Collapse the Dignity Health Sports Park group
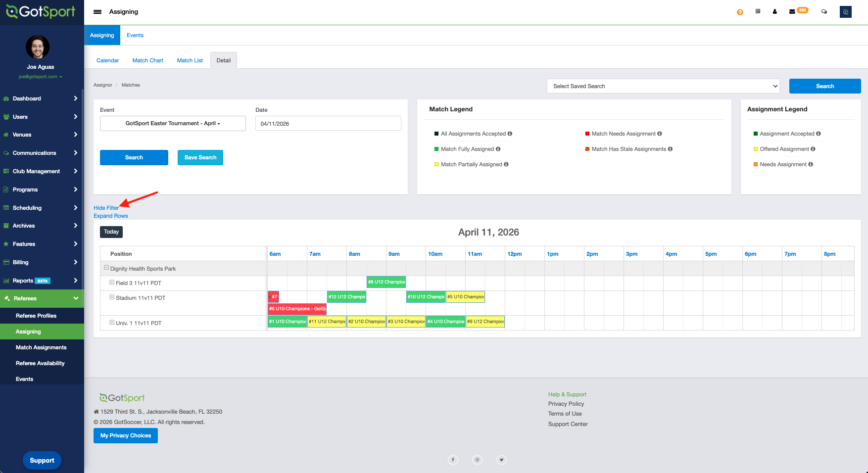The width and height of the screenshot is (868, 473). point(106,268)
